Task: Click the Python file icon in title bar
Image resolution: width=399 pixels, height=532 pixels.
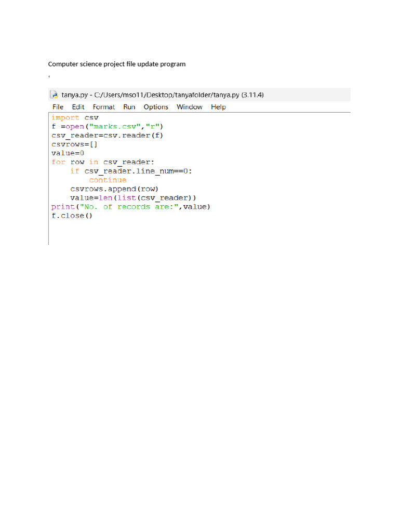Action: point(54,95)
